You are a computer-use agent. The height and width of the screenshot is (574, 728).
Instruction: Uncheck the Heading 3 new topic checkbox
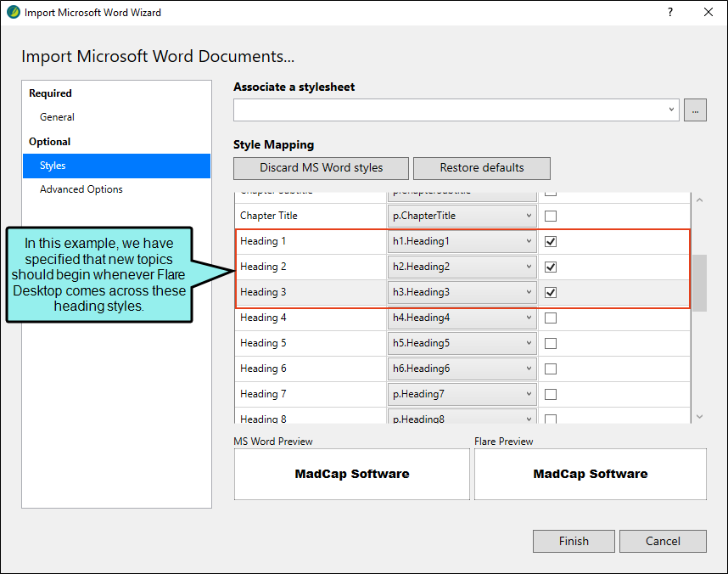(551, 293)
